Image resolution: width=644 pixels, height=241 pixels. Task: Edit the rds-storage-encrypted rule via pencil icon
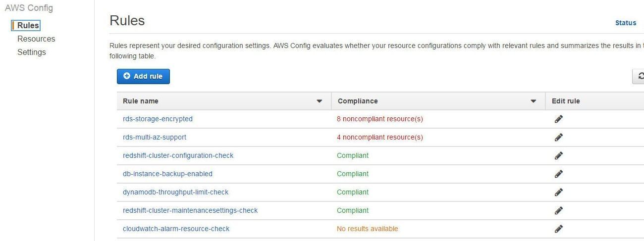(x=559, y=119)
